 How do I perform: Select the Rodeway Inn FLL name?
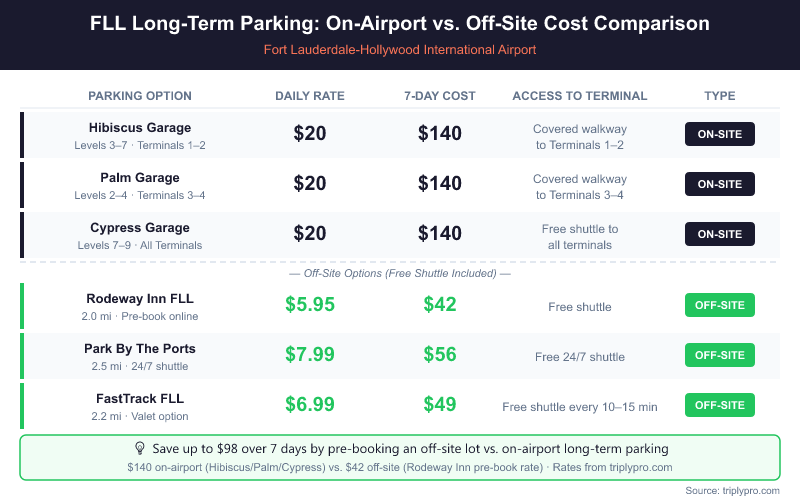140,298
